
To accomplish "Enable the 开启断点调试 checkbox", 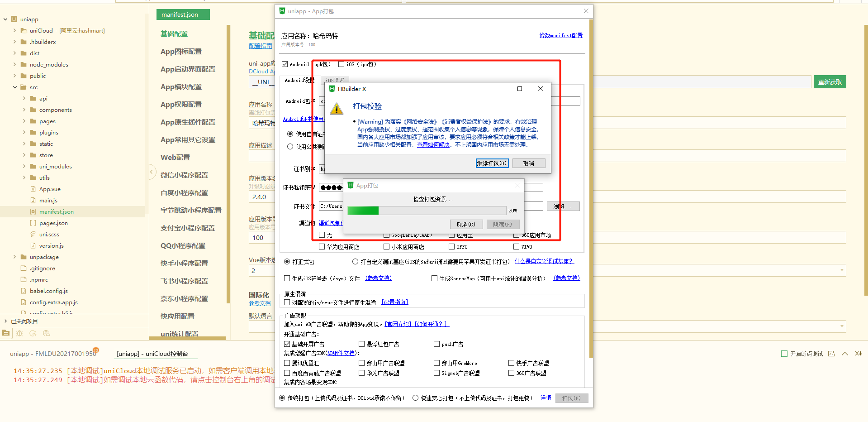I will [x=784, y=354].
